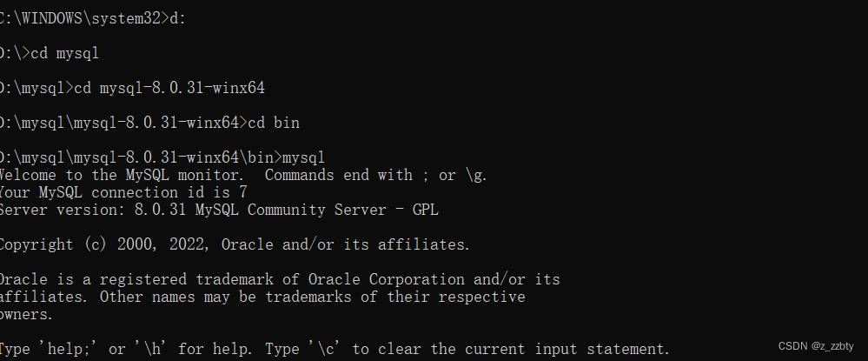Click the 'CSDN @z_zzbty' watermark
868x361 pixels.
[x=816, y=346]
